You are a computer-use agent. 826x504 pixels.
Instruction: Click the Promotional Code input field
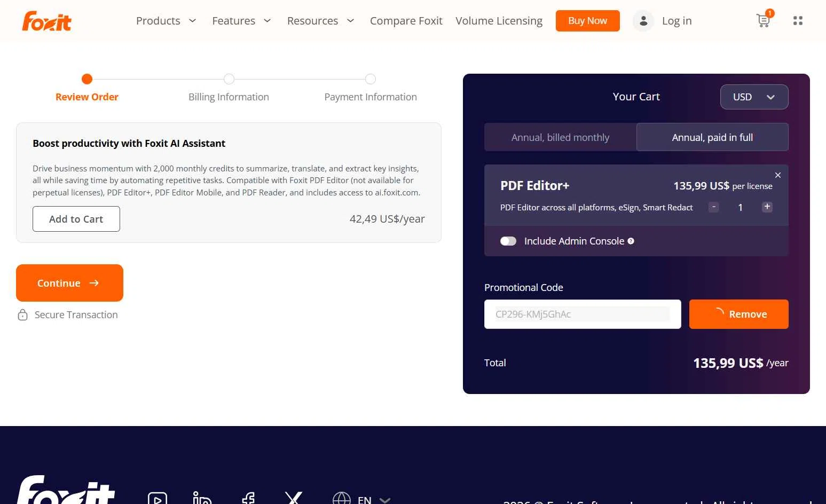pos(583,314)
